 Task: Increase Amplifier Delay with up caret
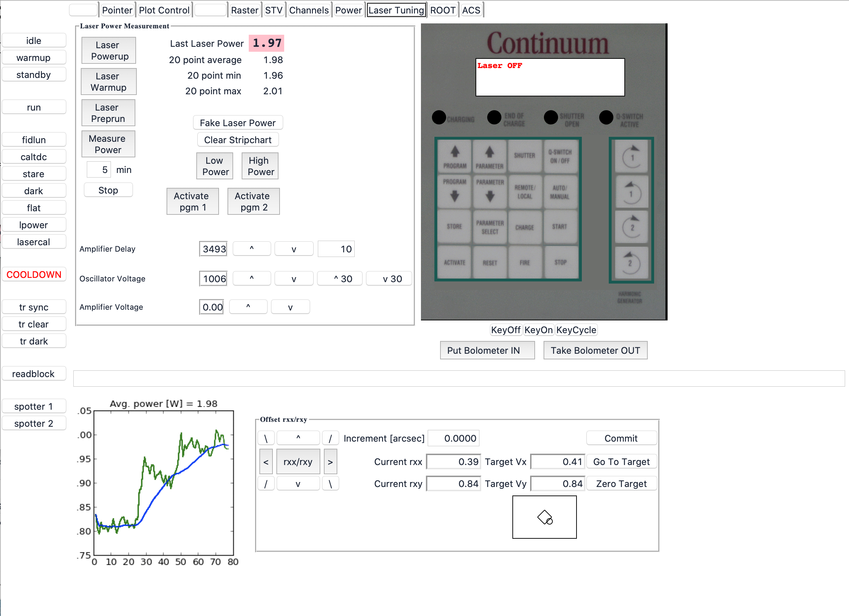point(252,249)
